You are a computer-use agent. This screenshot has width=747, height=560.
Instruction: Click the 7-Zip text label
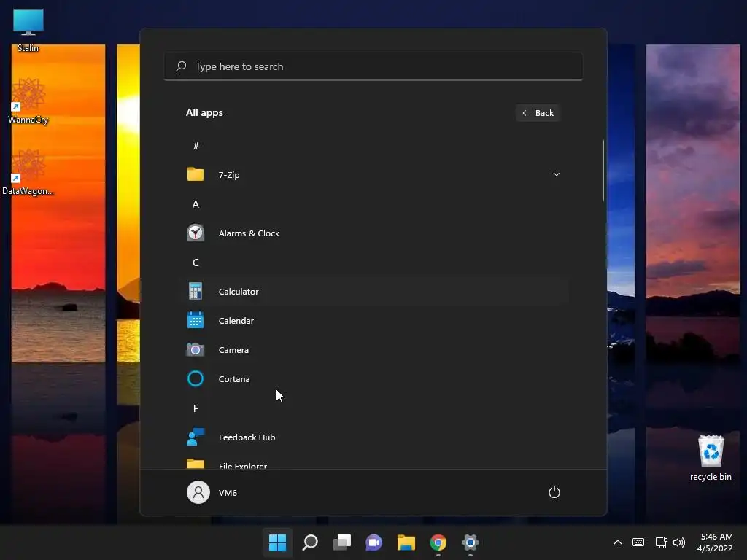tap(229, 175)
